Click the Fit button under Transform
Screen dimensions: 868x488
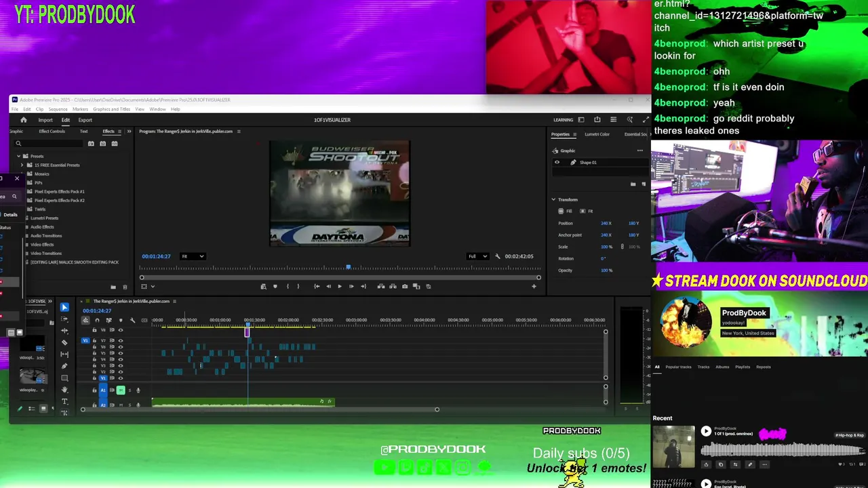click(587, 211)
